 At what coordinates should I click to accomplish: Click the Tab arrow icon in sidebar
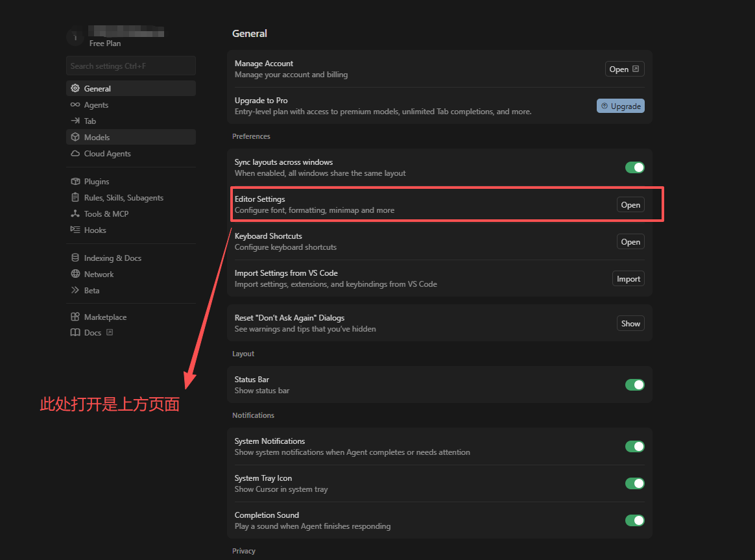[75, 121]
